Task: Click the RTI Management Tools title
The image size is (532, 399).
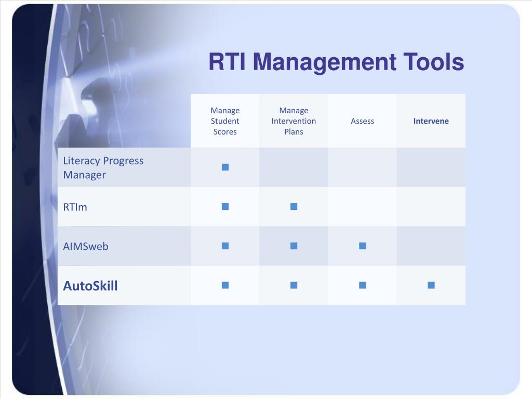Action: click(336, 62)
